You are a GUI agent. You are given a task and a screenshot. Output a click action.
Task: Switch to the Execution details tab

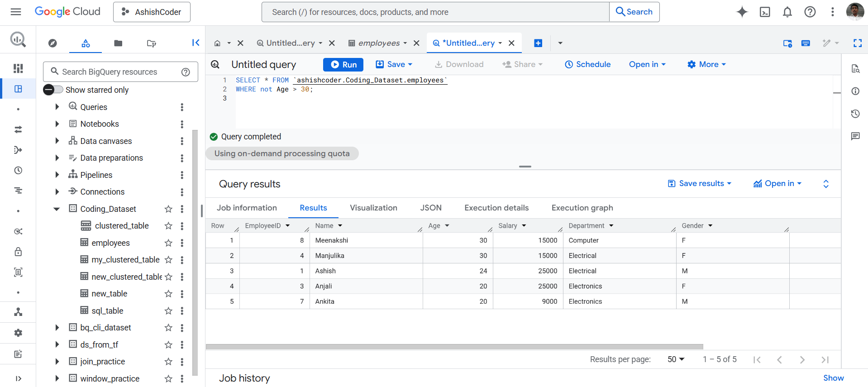point(496,208)
